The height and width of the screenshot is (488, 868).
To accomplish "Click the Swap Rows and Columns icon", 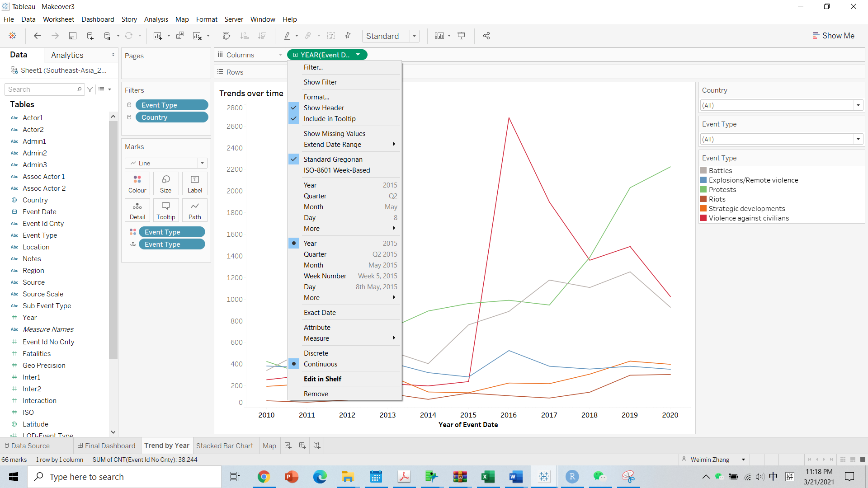I will 226,36.
